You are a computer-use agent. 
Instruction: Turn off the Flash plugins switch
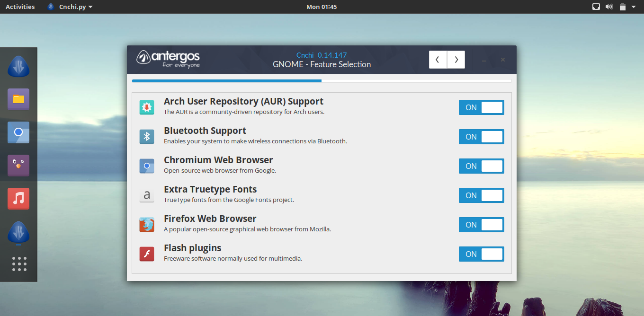point(481,254)
